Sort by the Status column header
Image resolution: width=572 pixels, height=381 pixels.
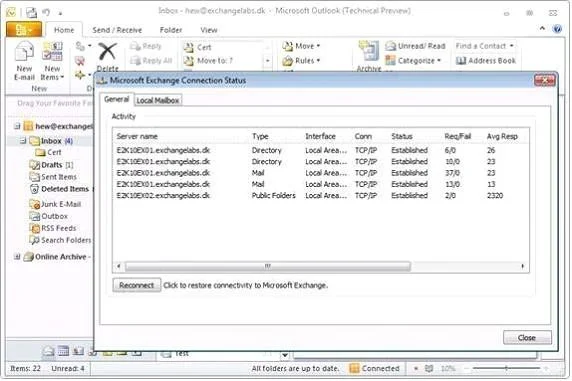click(402, 136)
